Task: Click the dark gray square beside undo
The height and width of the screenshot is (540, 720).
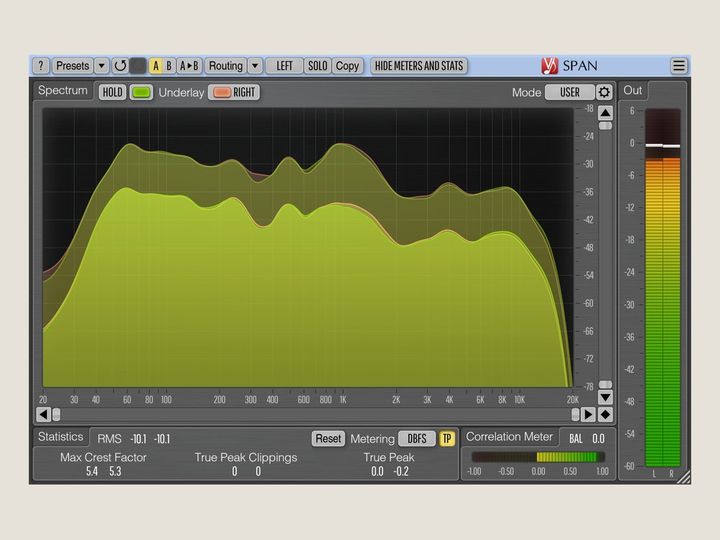Action: pos(138,66)
